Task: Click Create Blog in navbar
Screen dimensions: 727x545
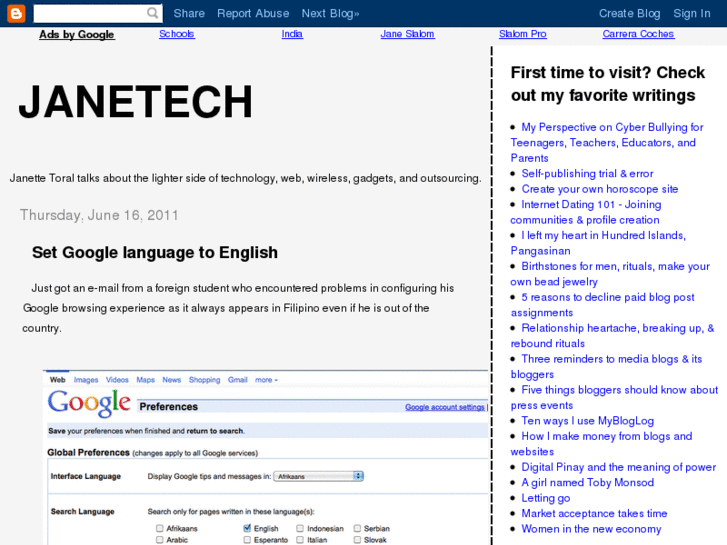Action: tap(630, 13)
